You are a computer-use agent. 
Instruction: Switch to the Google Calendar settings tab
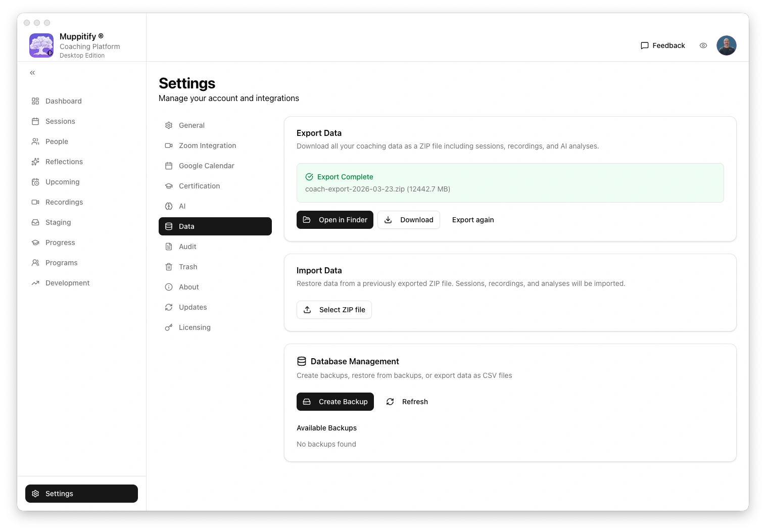[x=206, y=166]
